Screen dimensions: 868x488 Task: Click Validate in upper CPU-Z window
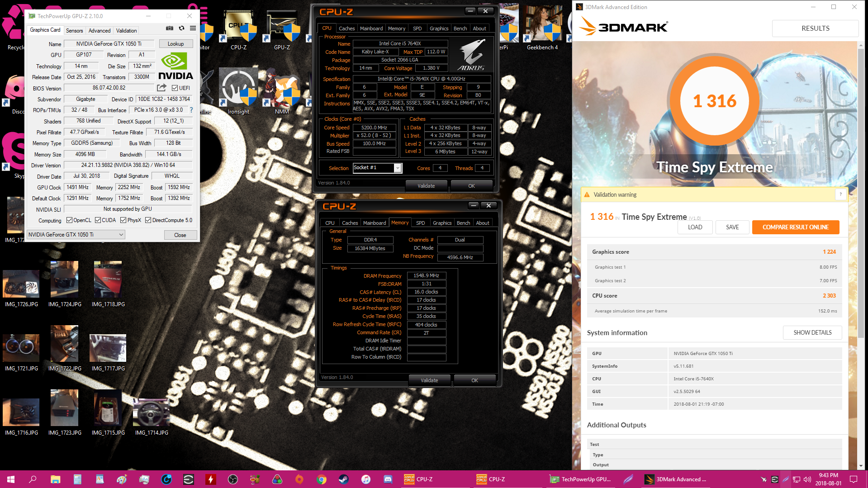point(426,186)
